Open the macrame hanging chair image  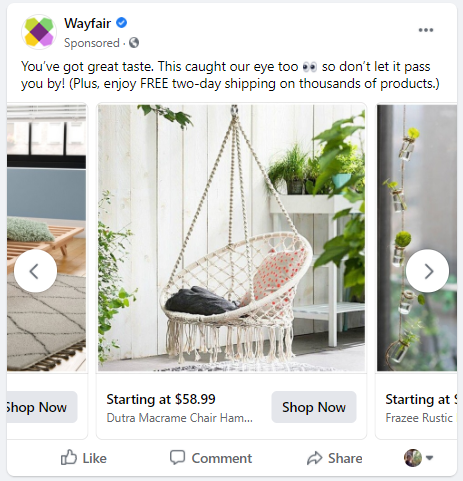[231, 238]
